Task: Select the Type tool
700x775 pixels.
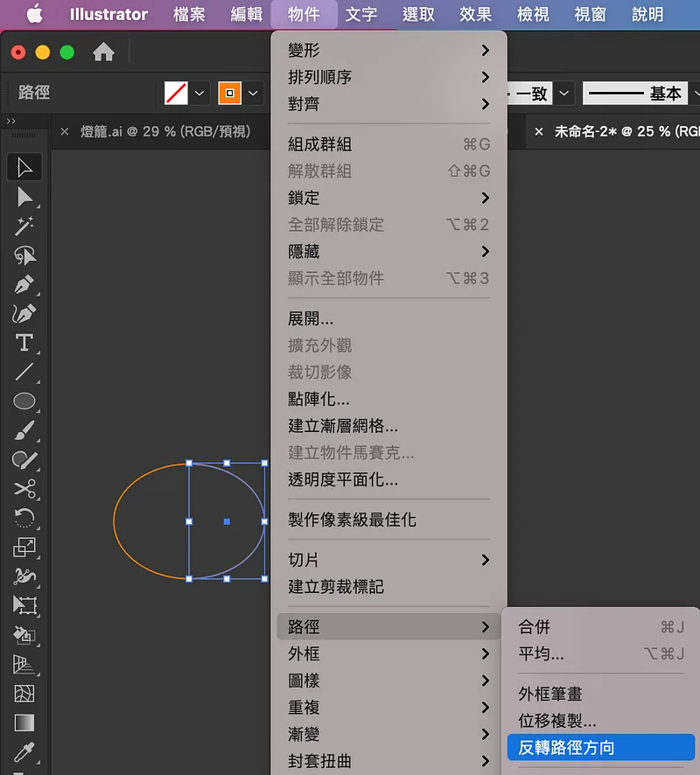Action: click(24, 343)
